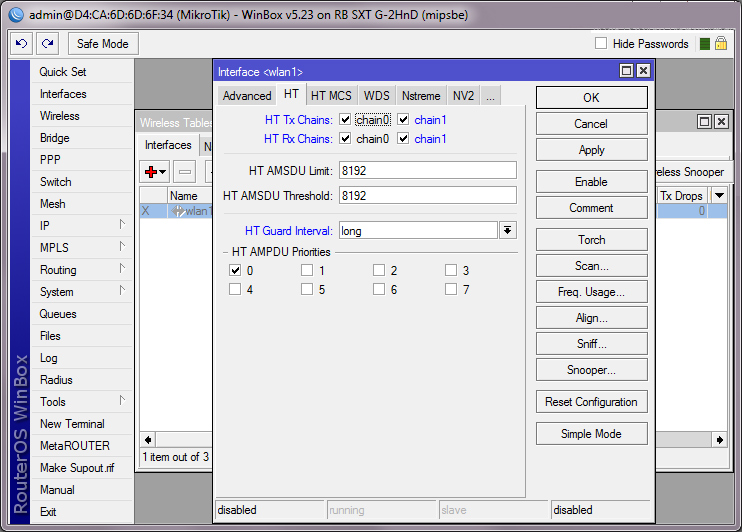Open the HT Guard Interval dropdown
The image size is (742, 532).
pos(508,231)
